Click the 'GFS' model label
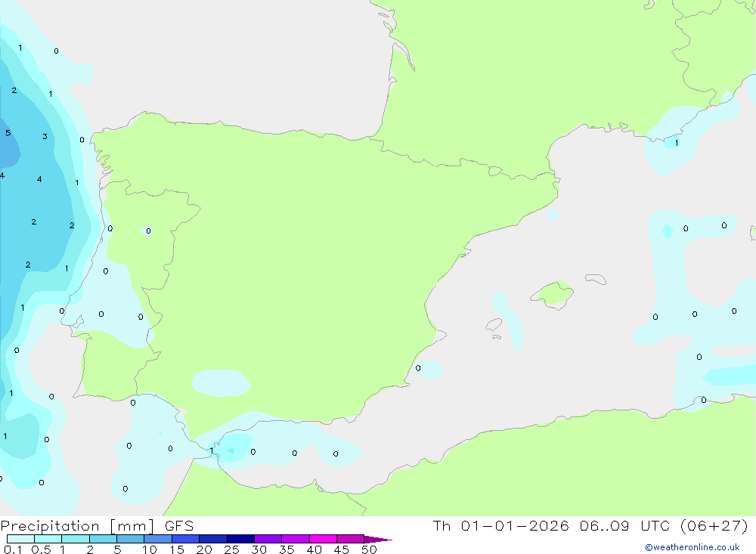Viewport: 756px width, 554px height. pos(179,526)
